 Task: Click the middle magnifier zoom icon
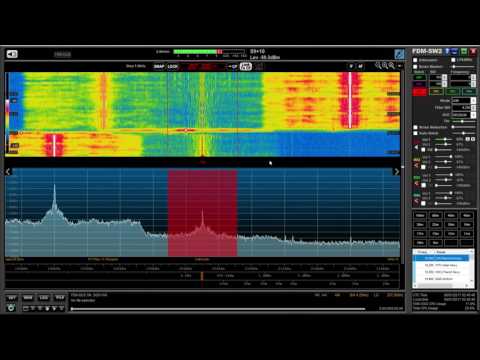[385, 65]
